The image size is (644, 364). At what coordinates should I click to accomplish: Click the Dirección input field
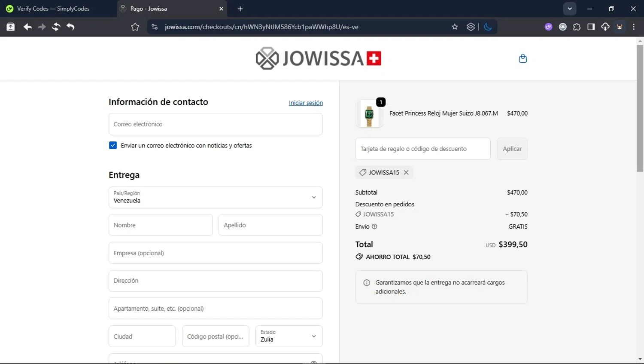(216, 281)
